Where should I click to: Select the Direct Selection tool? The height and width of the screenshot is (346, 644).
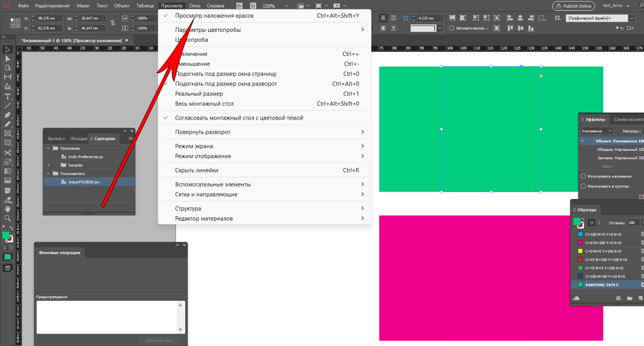coord(7,58)
